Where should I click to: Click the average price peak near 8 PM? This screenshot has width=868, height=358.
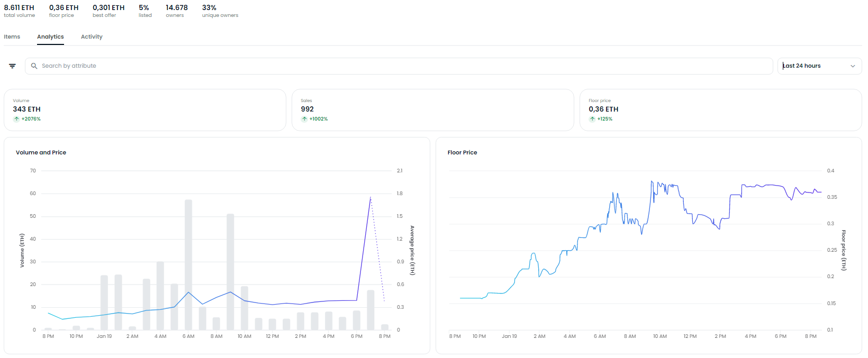tap(370, 197)
